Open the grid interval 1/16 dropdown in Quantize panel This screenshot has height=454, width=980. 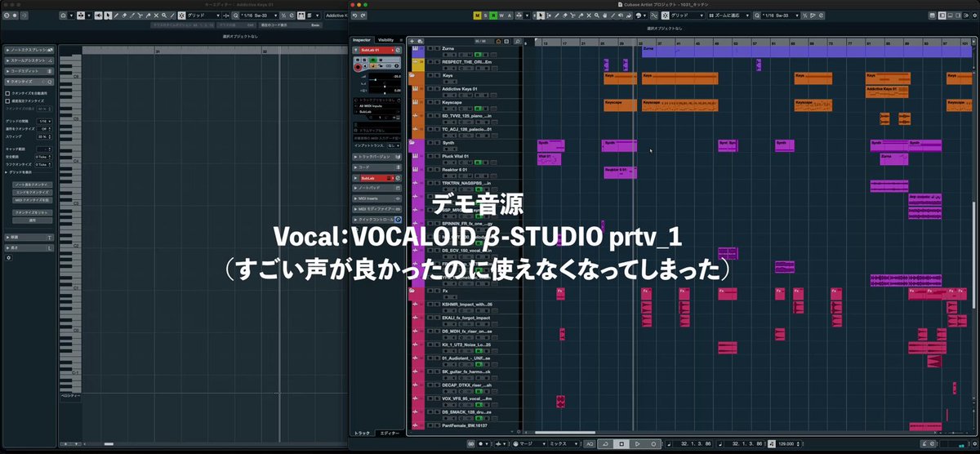(x=43, y=121)
